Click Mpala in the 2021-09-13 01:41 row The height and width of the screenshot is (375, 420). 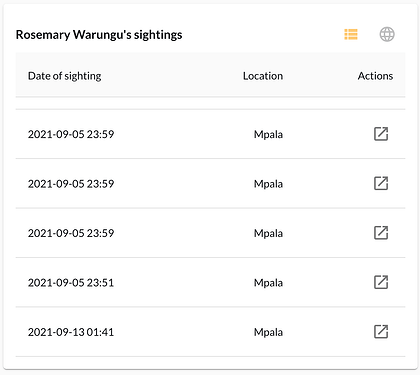268,332
